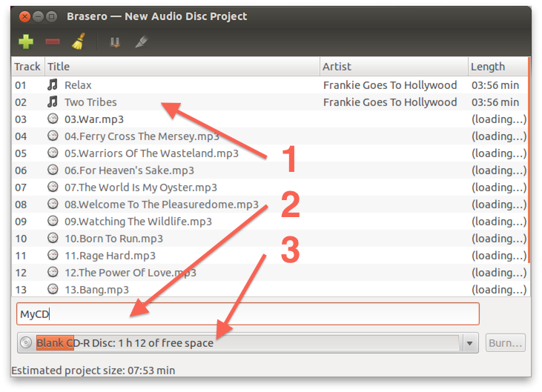Click the music note icon beside Relax
Screen dimensions: 542x392
(x=53, y=85)
